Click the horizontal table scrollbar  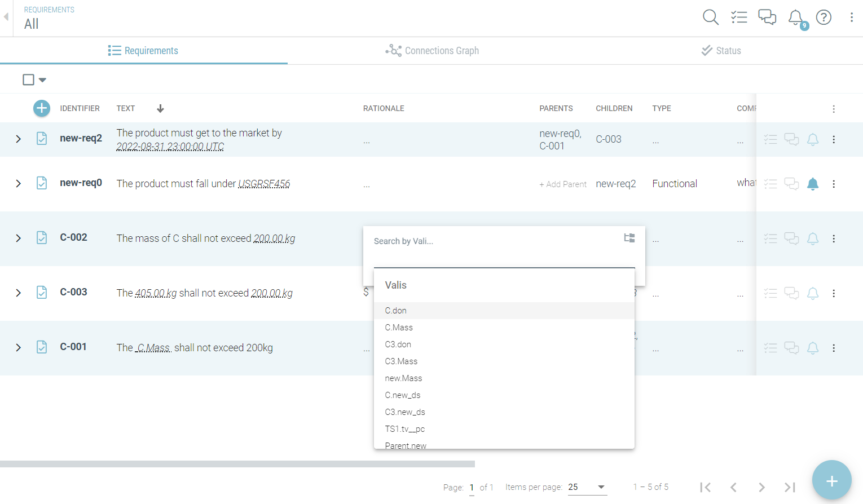(237, 464)
